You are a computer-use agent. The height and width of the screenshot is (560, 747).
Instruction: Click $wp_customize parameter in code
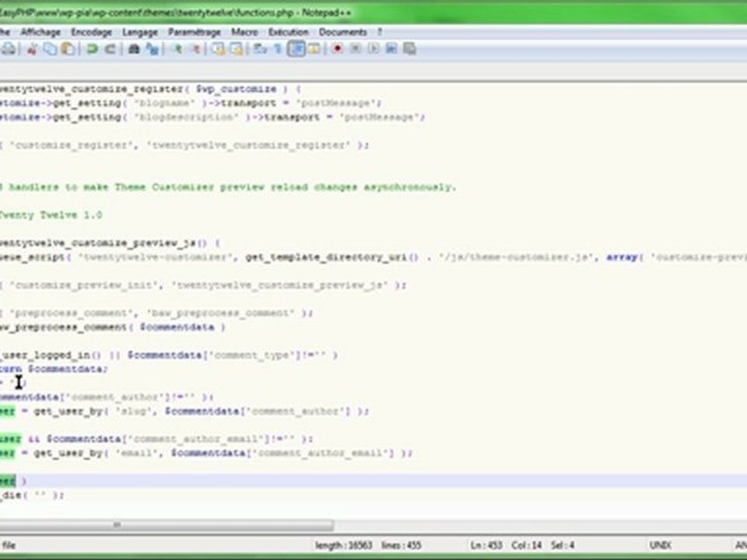click(x=237, y=89)
